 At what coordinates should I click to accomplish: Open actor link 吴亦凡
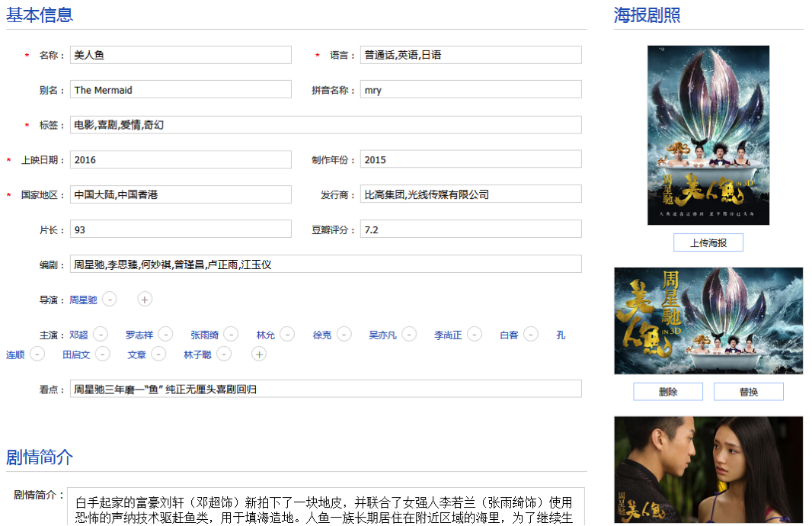382,335
